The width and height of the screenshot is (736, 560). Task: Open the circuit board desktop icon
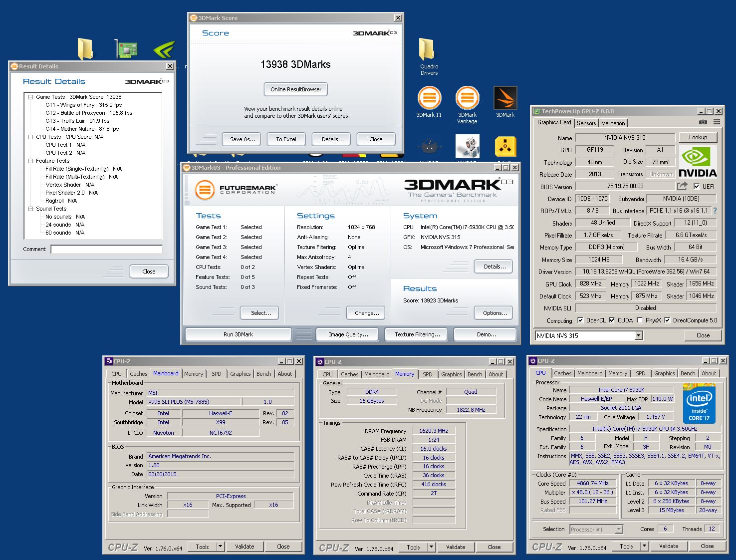126,49
